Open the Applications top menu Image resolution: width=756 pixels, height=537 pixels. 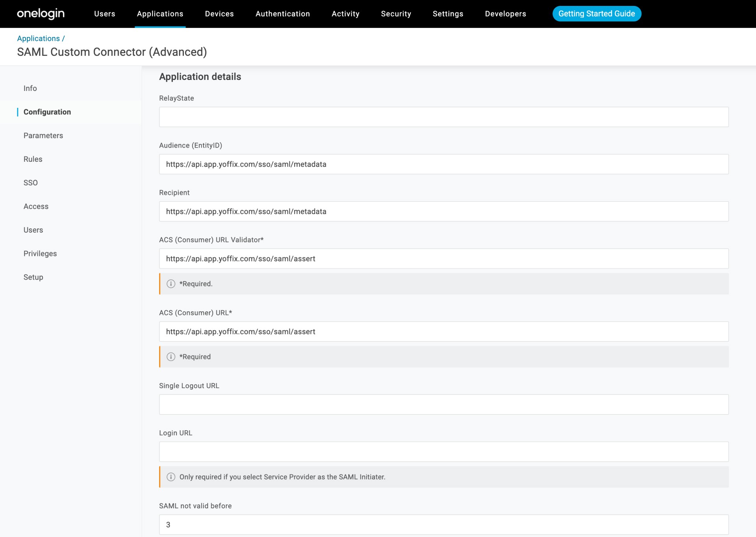click(160, 14)
